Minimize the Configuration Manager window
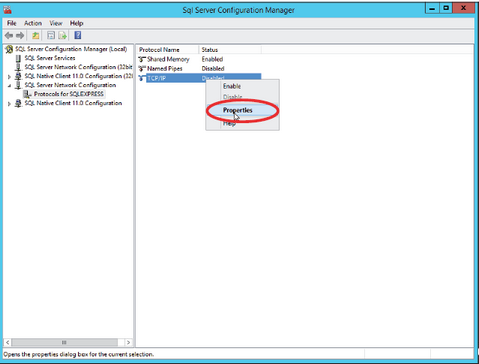The image size is (479, 364). coord(432,8)
